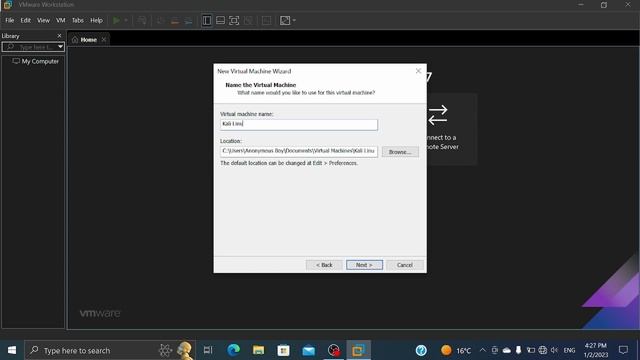
Task: Click the VMware Workstation title bar icon
Action: click(x=7, y=5)
